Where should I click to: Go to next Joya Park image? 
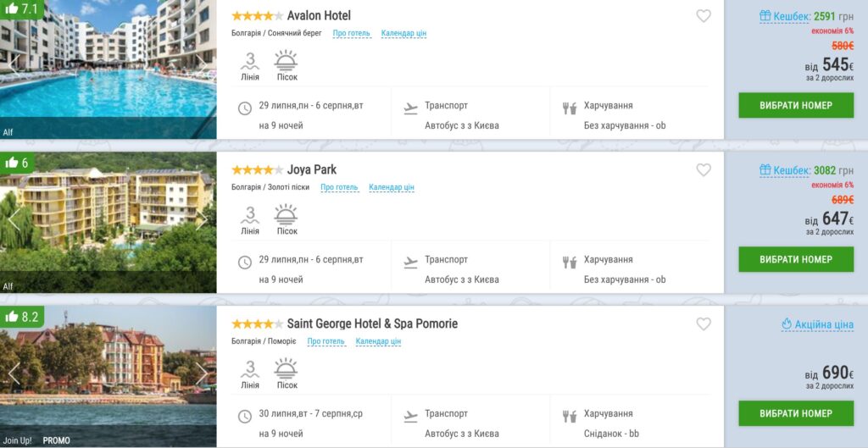[x=202, y=219]
